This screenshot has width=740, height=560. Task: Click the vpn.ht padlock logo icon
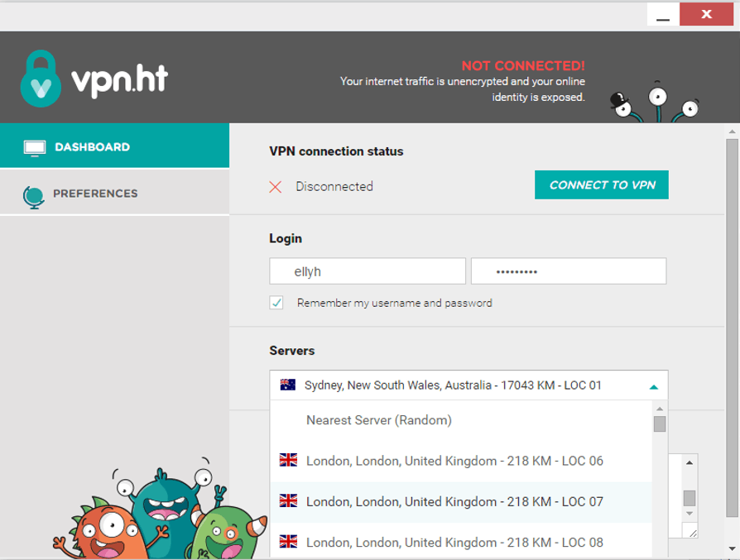coord(41,79)
